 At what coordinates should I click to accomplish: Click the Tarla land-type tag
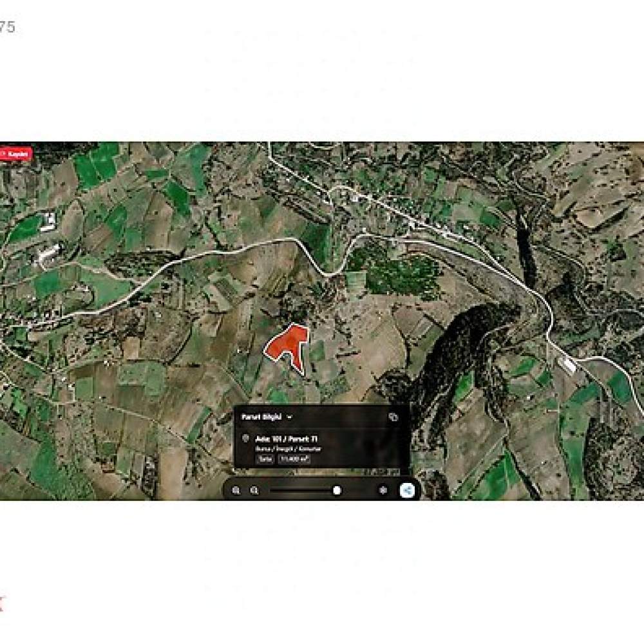[x=265, y=459]
